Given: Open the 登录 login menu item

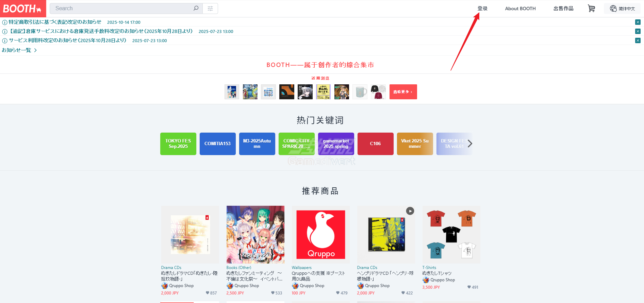Looking at the screenshot, I should (482, 9).
